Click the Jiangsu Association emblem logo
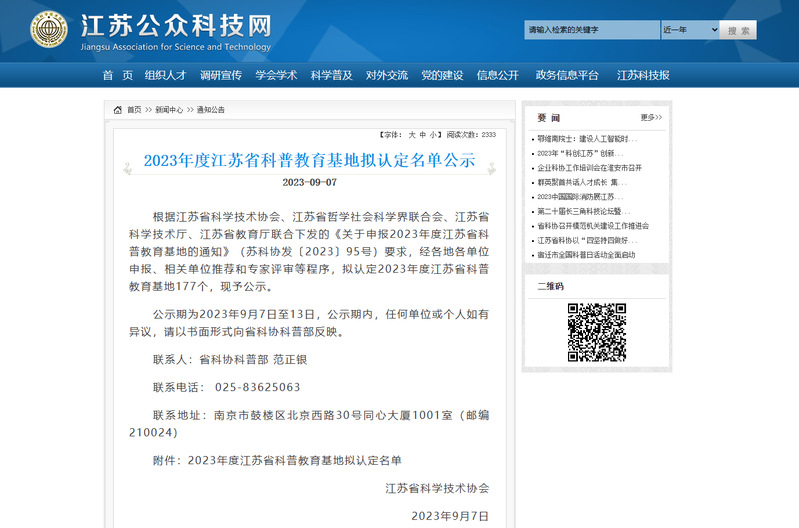The width and height of the screenshot is (799, 528). point(49,30)
